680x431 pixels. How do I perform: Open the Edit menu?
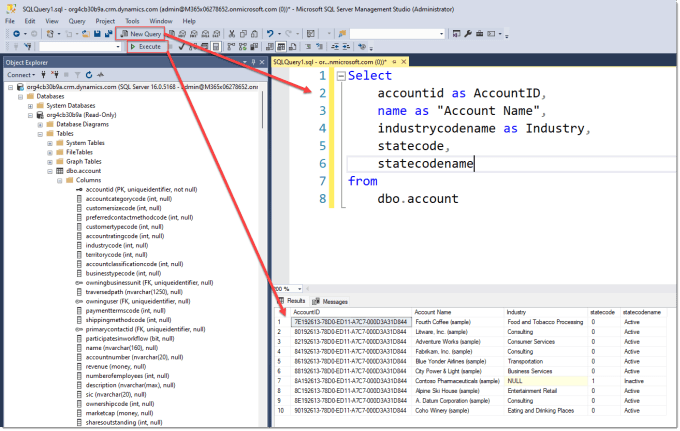[x=30, y=21]
